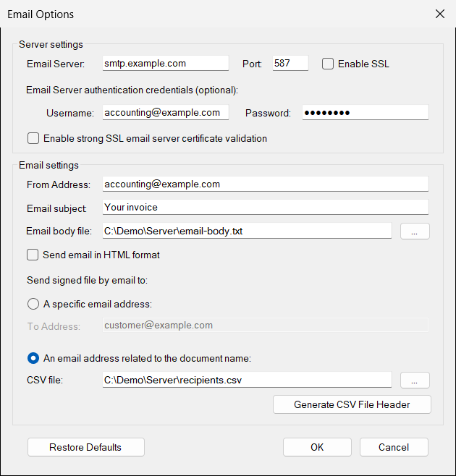The height and width of the screenshot is (476, 456).
Task: Click the 'Email settings' group label
Action: [48, 165]
